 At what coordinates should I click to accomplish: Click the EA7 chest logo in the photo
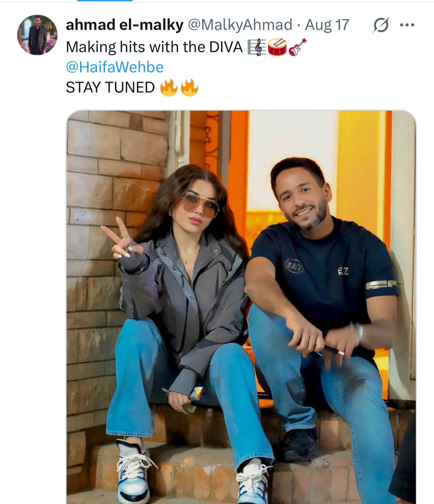294,266
